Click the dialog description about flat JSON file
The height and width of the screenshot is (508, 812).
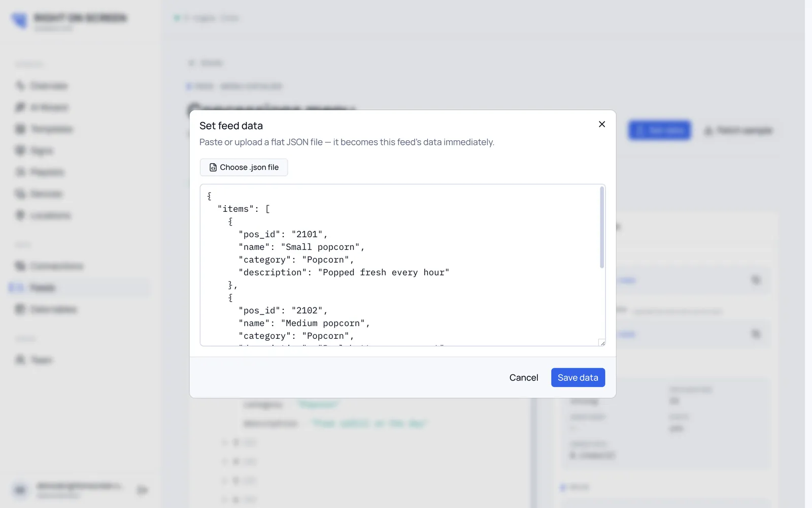pos(347,142)
